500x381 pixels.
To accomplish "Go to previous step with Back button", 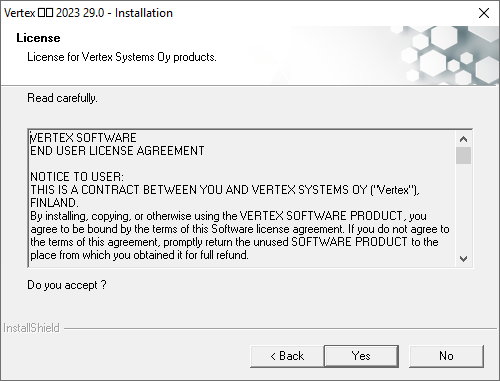I will coord(287,356).
